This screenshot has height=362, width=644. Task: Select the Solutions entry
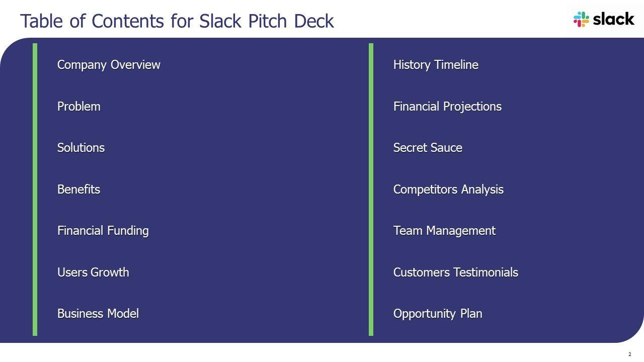pyautogui.click(x=81, y=148)
